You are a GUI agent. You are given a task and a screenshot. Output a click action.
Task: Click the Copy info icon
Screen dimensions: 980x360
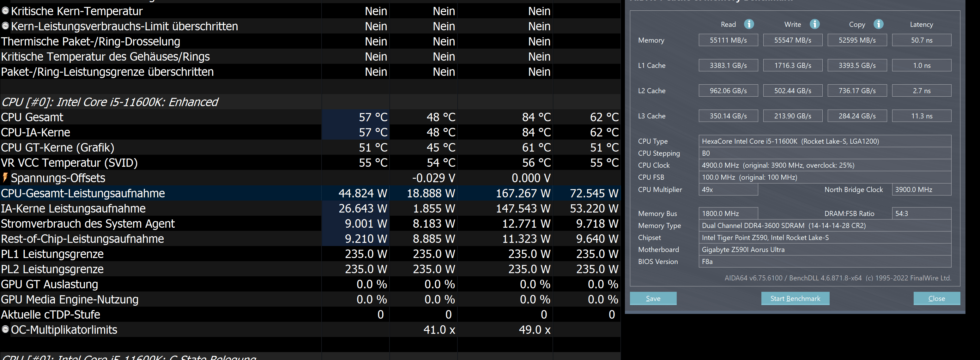coord(878,24)
